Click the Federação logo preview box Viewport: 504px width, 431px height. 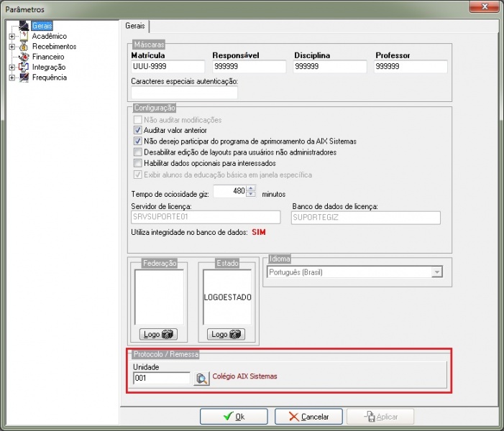pyautogui.click(x=159, y=297)
